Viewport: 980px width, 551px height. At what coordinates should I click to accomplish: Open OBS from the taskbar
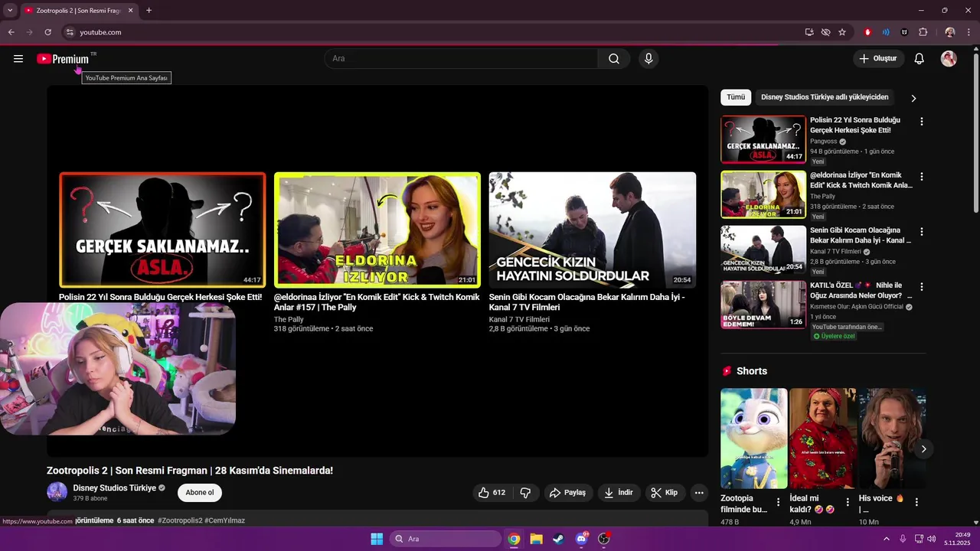coord(604,539)
